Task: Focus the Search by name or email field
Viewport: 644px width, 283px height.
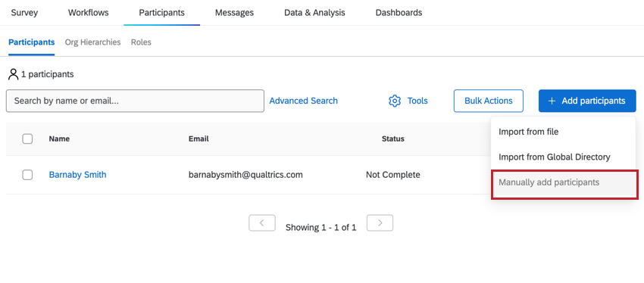Action: point(135,101)
